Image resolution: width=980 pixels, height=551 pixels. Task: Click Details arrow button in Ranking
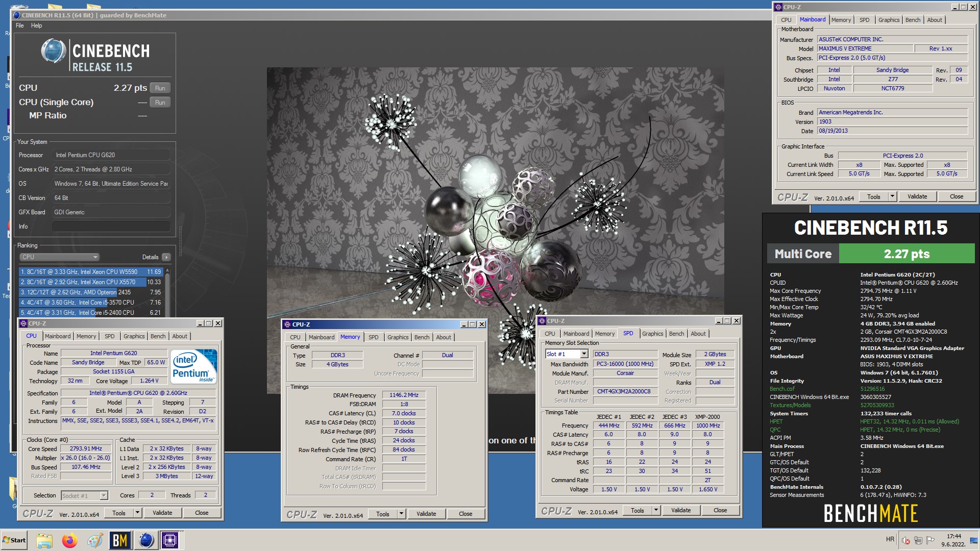tap(166, 257)
